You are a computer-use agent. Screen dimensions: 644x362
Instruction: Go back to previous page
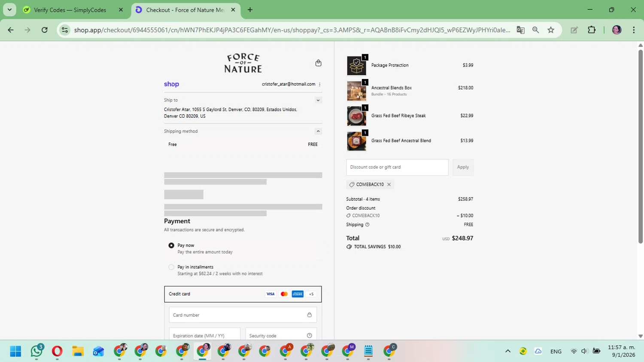click(x=11, y=30)
